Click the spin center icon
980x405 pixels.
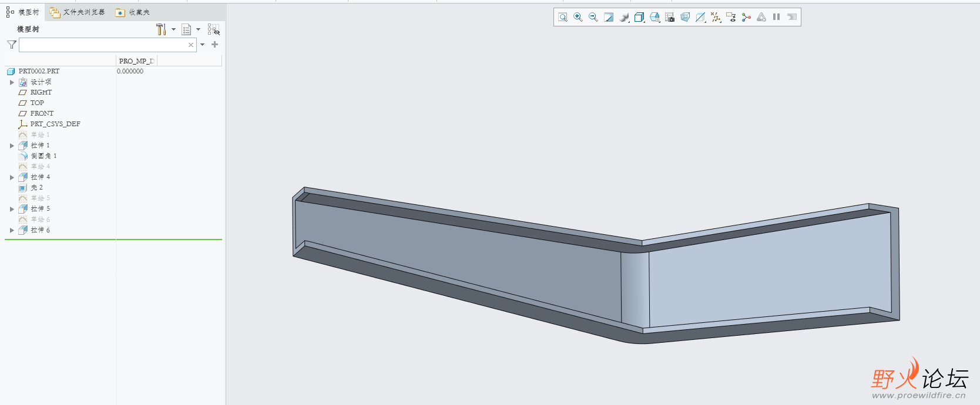coord(746,18)
